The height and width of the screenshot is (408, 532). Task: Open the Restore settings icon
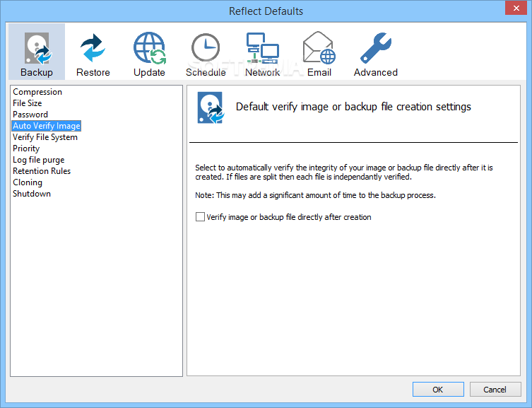tap(93, 52)
